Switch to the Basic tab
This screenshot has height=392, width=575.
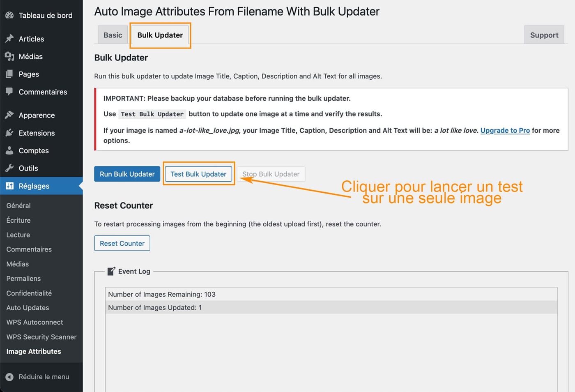pyautogui.click(x=112, y=35)
